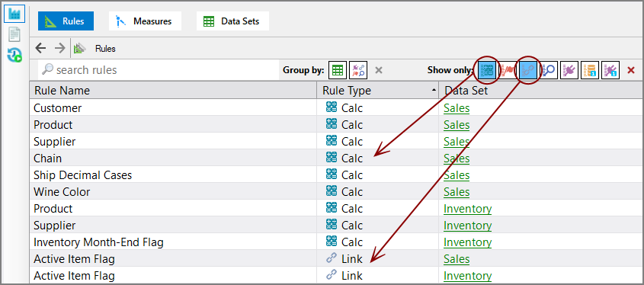Open the factory model sidebar icon
Viewport: 644px width, 285px height.
coord(14,14)
